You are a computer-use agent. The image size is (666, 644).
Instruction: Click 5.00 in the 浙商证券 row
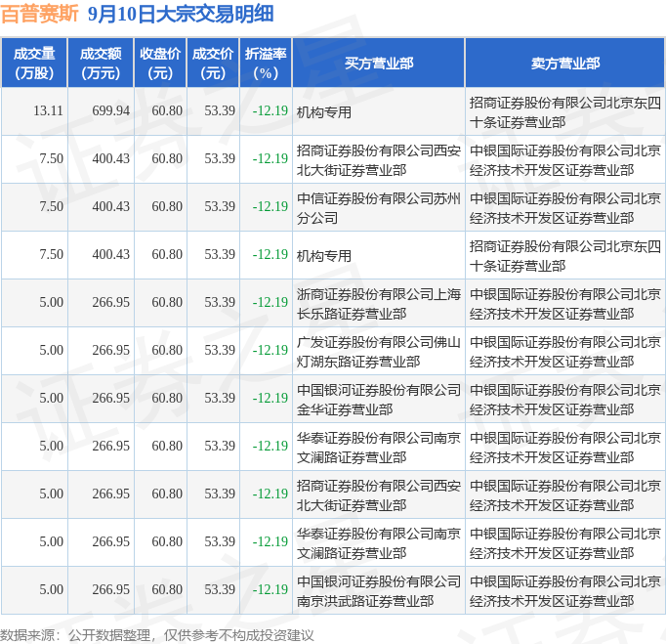[51, 302]
